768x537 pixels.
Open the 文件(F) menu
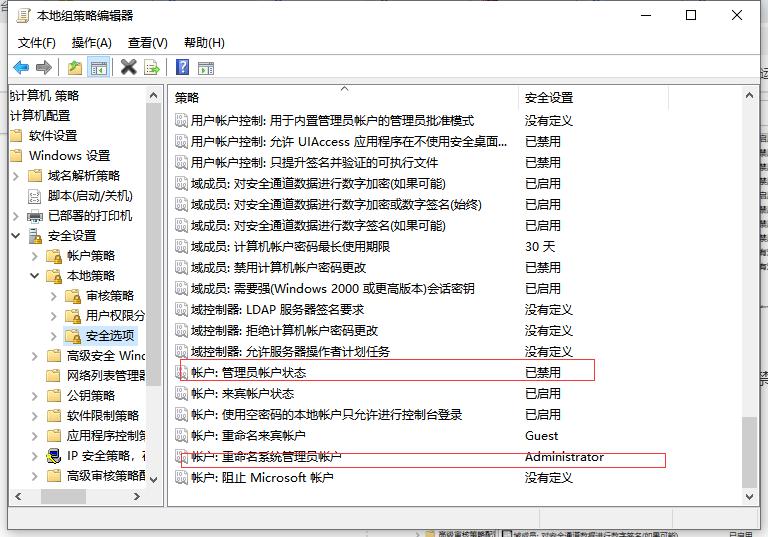pos(37,43)
